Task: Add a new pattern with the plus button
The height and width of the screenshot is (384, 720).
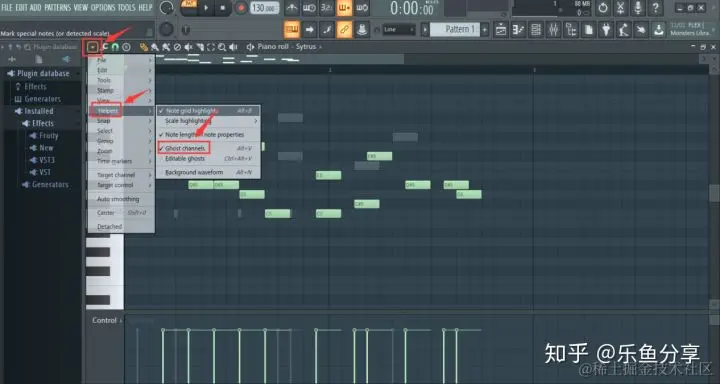Action: (x=484, y=30)
